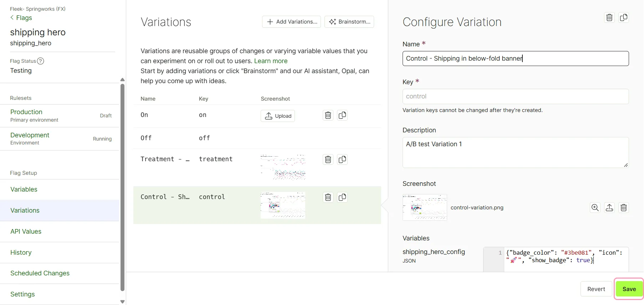Select the Off variation row

pyautogui.click(x=257, y=138)
